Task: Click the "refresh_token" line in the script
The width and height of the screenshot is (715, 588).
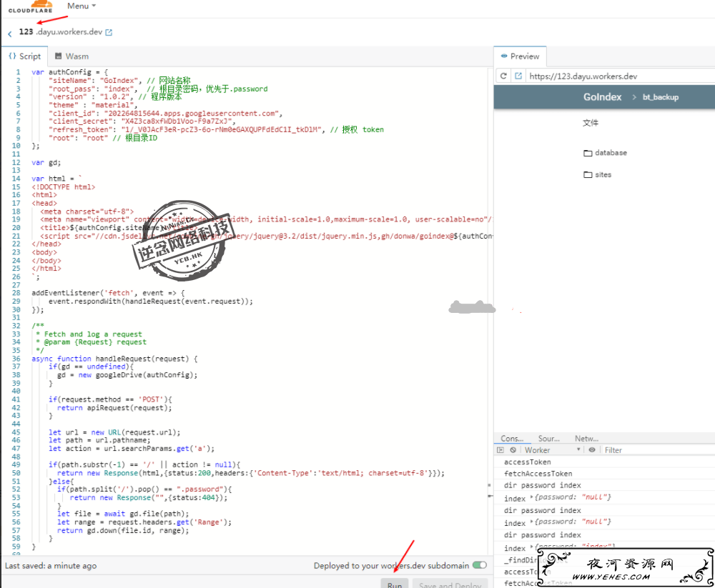Action: pos(216,130)
